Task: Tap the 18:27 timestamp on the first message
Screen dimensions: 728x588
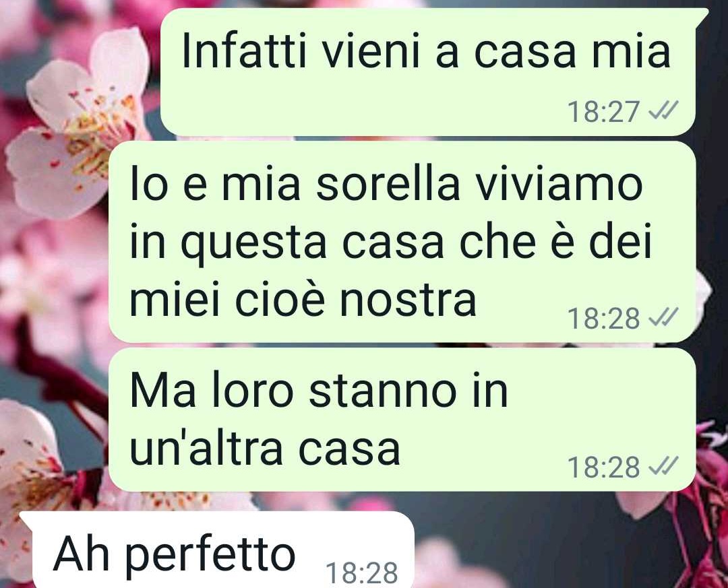Action: click(603, 112)
